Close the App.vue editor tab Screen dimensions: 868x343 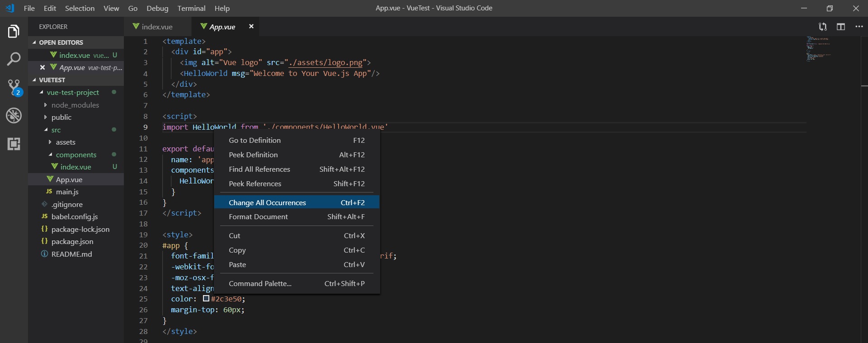point(251,27)
